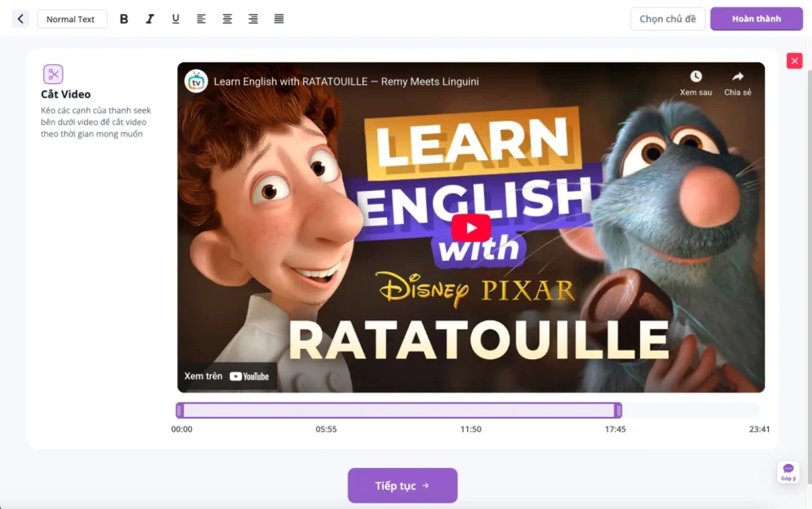Click the back chevron in the toolbar

click(x=19, y=18)
